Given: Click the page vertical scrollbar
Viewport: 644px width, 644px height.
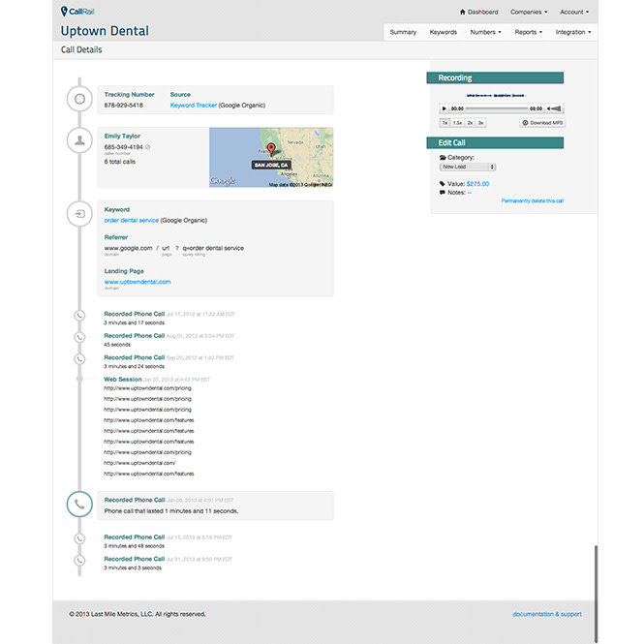Looking at the screenshot, I should 596,594.
